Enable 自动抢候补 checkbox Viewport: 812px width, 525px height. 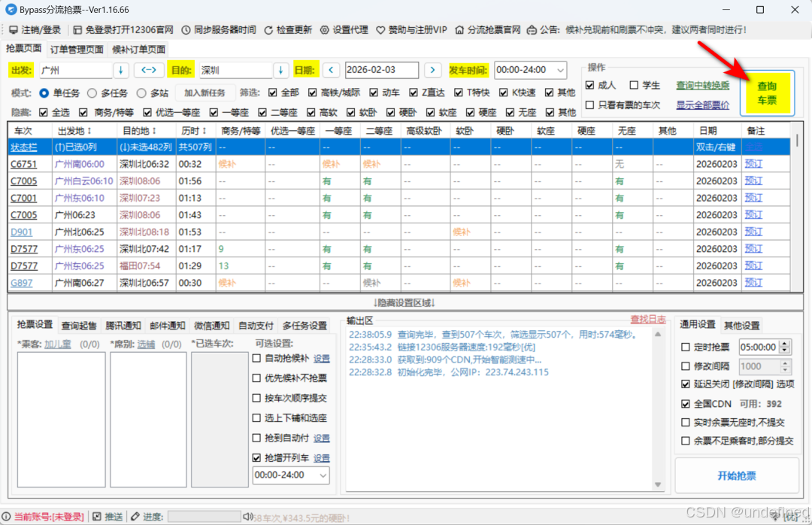256,359
